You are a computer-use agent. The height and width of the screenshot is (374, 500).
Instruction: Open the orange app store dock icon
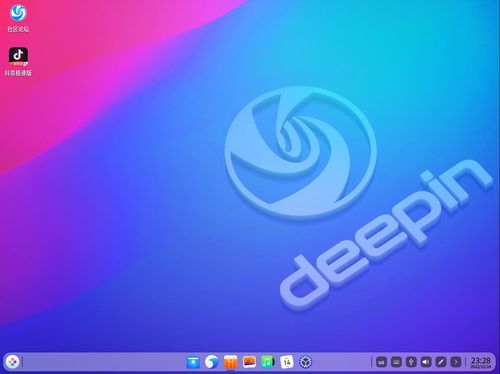click(230, 362)
